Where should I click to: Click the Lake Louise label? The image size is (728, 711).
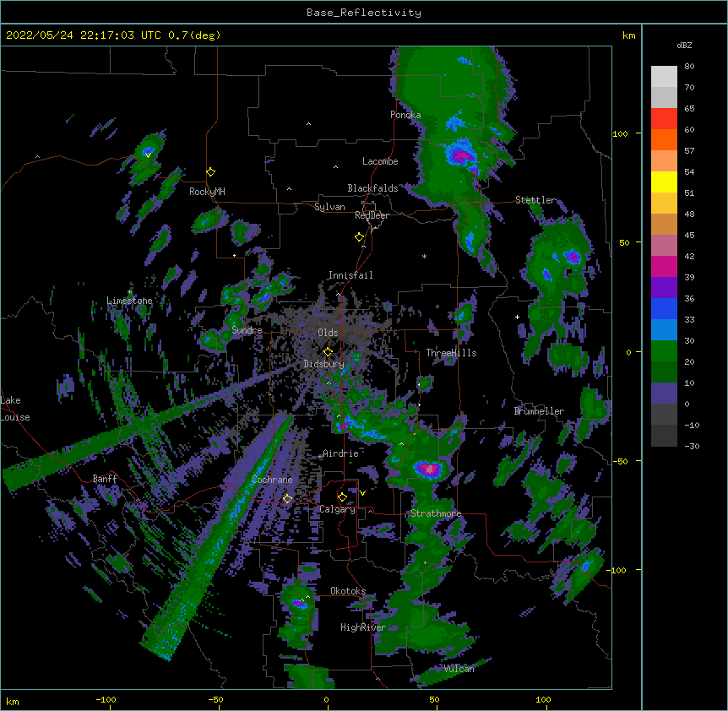pos(15,409)
